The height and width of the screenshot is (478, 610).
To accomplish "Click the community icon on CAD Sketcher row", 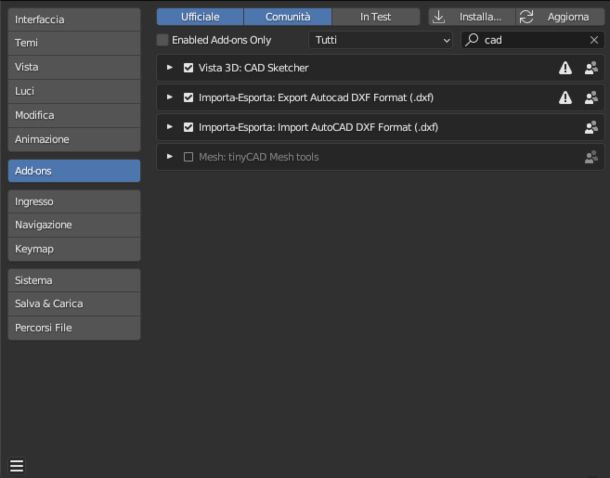I will [591, 68].
